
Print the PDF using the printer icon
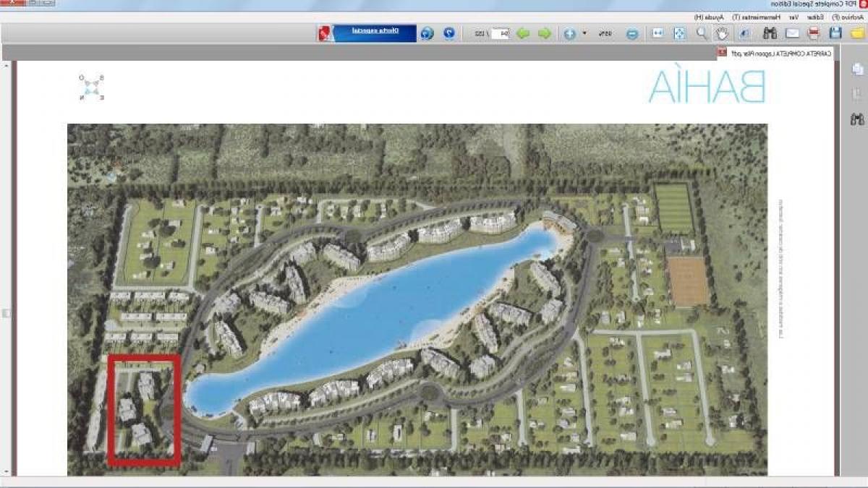[x=814, y=33]
